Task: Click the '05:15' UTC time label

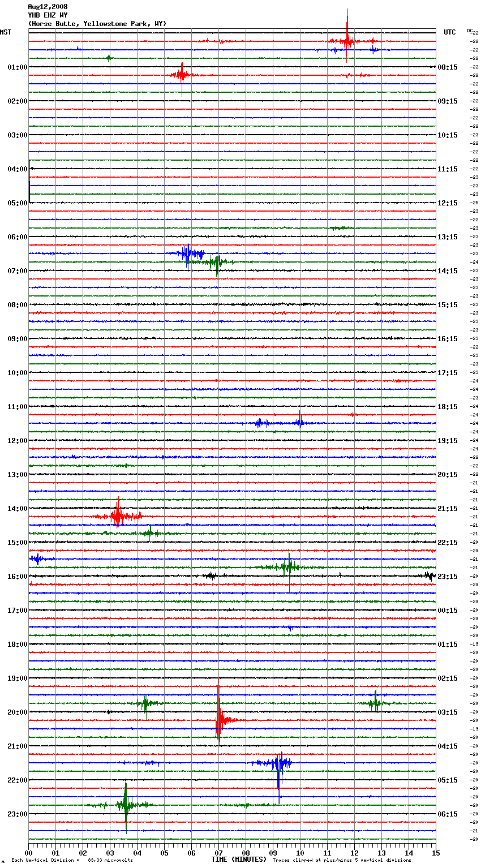Action: point(448,780)
